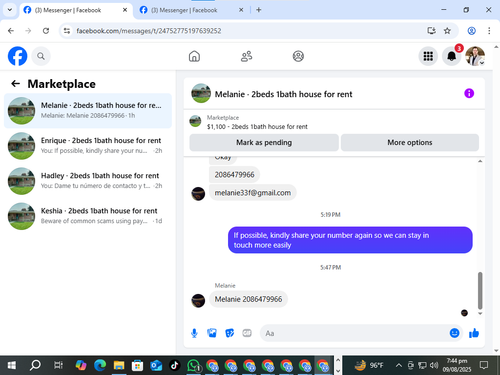Open the Facebook menu grid icon
This screenshot has width=500, height=375.
click(x=428, y=56)
